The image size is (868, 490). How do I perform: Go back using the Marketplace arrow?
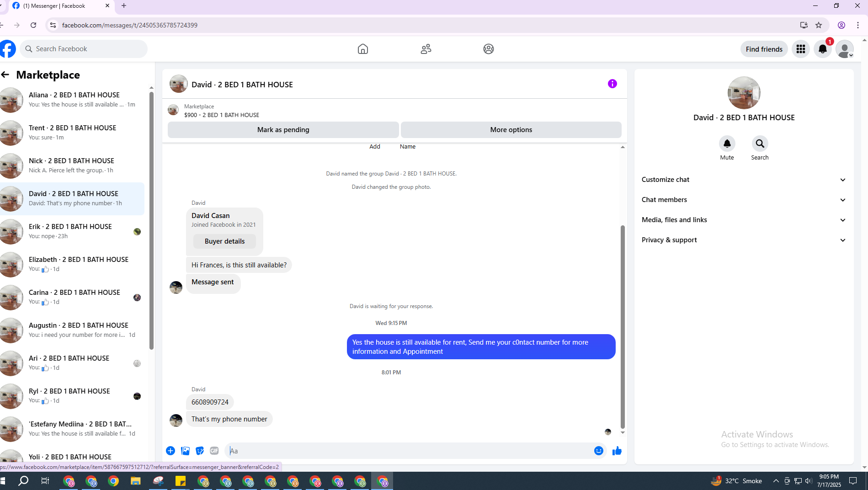[x=5, y=75]
